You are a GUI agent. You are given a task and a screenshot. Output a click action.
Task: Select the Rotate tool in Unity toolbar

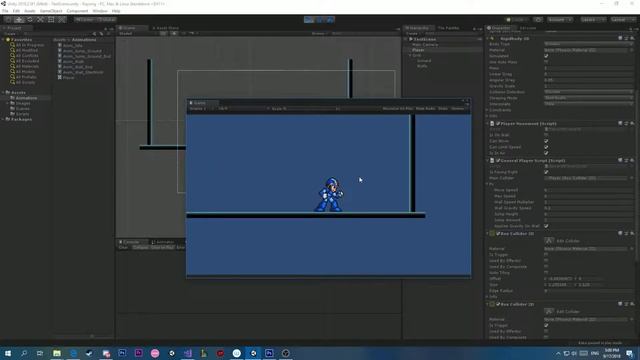click(29, 19)
